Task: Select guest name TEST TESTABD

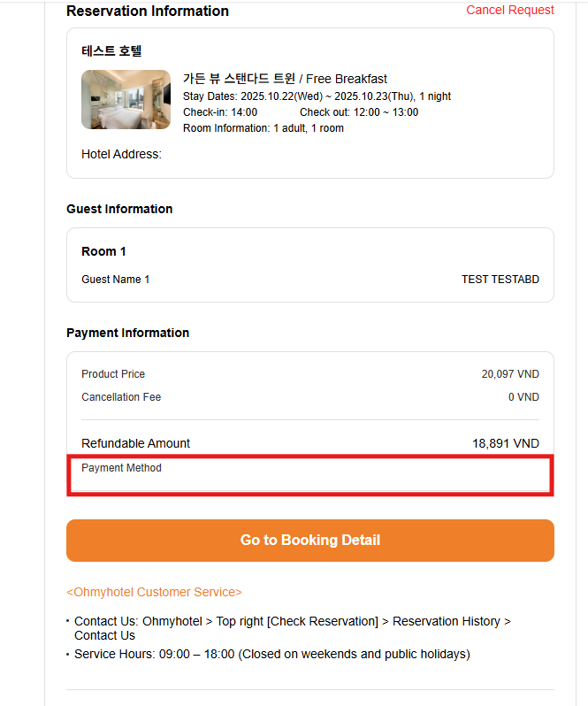Action: tap(500, 280)
